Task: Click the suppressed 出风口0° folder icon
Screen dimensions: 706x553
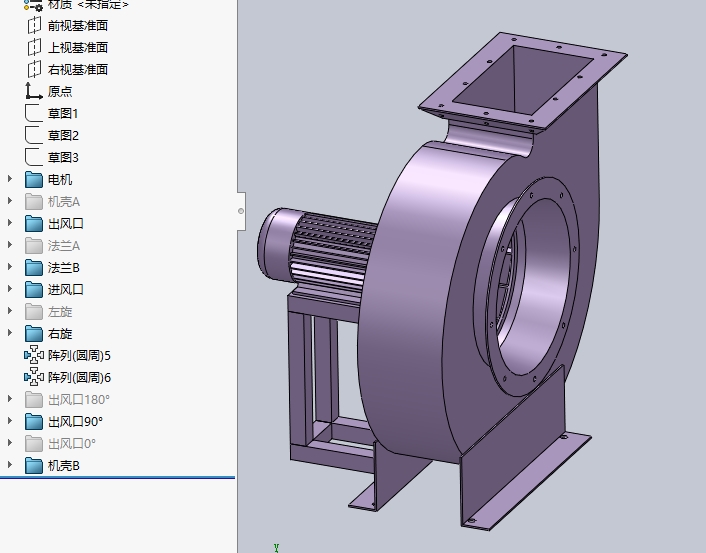Action: [34, 444]
